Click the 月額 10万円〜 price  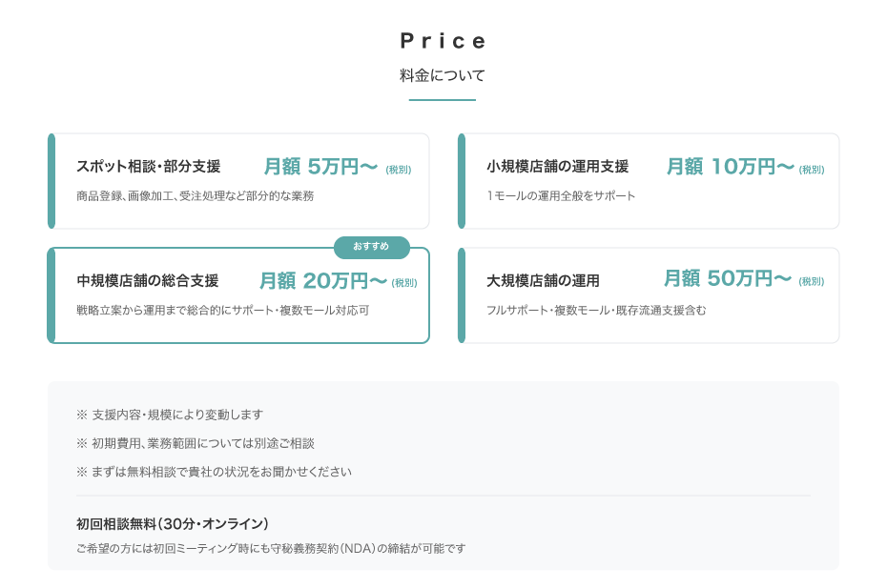tap(730, 167)
